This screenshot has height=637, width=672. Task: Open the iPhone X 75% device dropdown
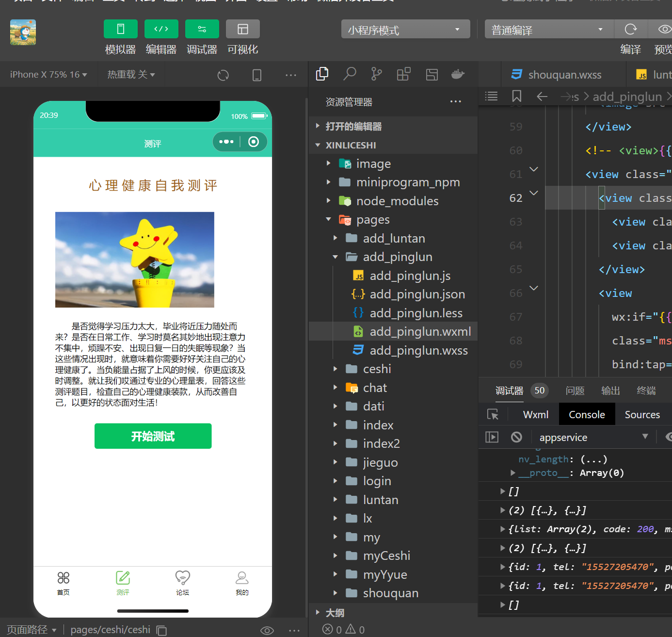[x=48, y=75]
